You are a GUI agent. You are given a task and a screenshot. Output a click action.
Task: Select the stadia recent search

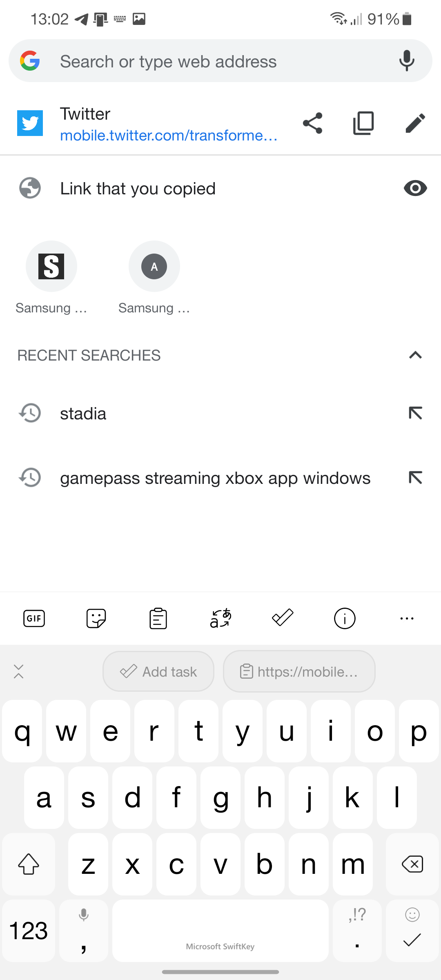(83, 414)
